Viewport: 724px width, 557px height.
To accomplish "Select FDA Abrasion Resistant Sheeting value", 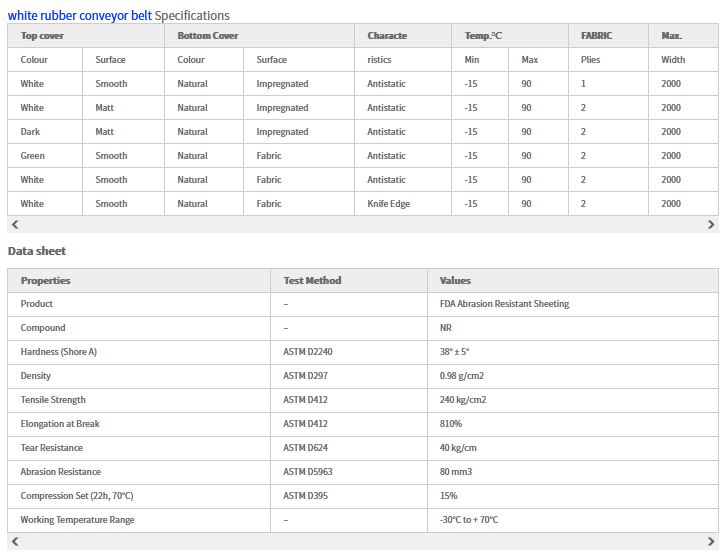I will click(x=504, y=304).
